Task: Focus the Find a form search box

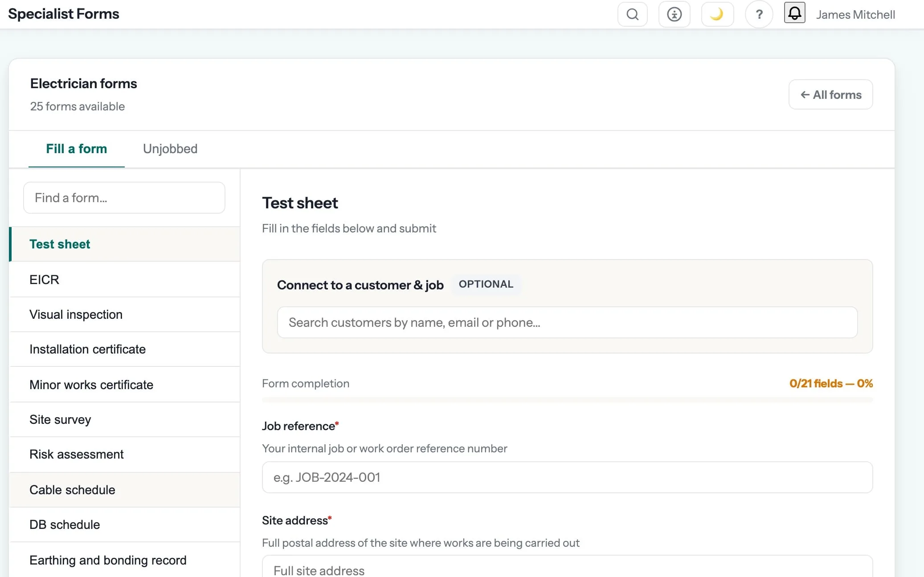Action: click(x=124, y=198)
